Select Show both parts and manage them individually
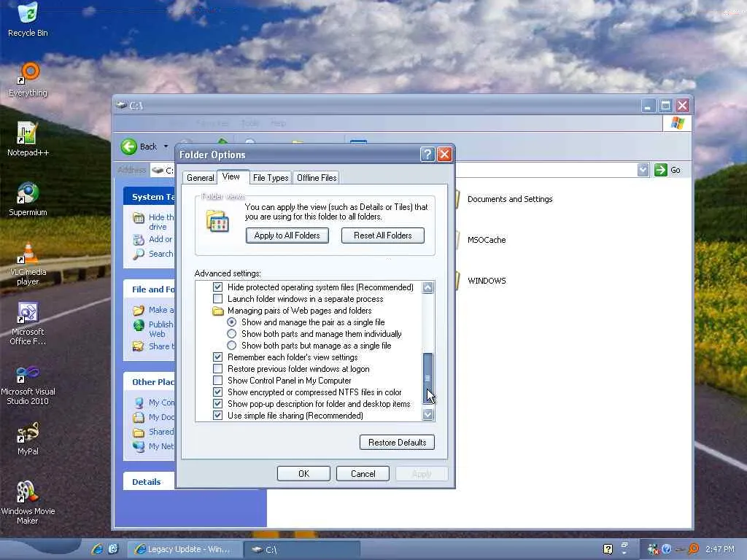This screenshot has height=560, width=747. coord(231,334)
